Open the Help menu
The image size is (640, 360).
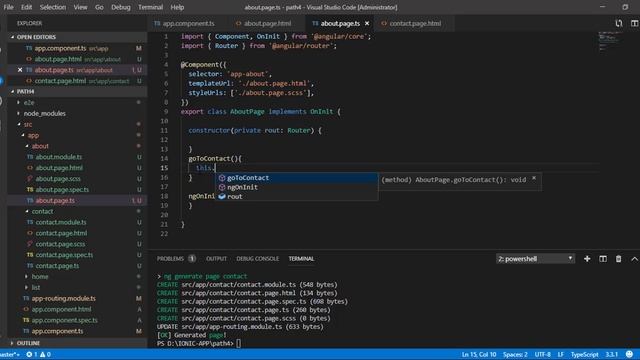click(177, 7)
